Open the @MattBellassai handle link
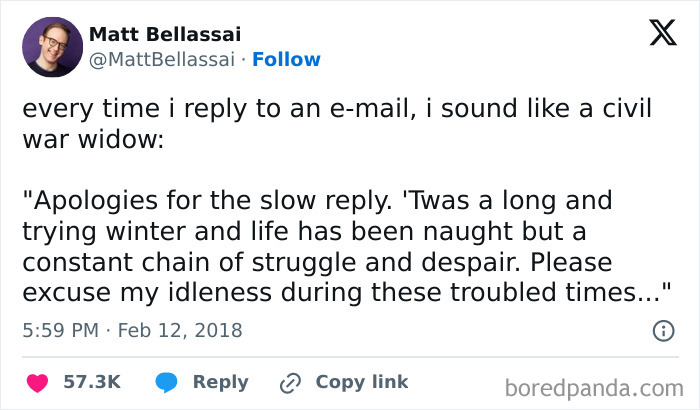Image resolution: width=700 pixels, height=410 pixels. 165,60
